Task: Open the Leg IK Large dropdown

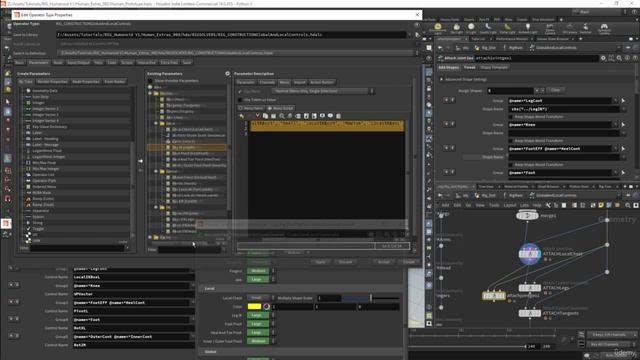Action: pos(260,315)
